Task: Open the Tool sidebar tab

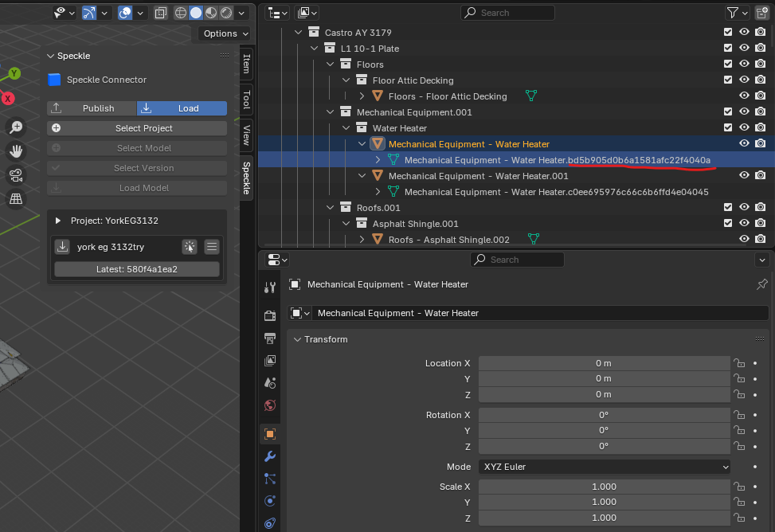Action: coord(246,100)
